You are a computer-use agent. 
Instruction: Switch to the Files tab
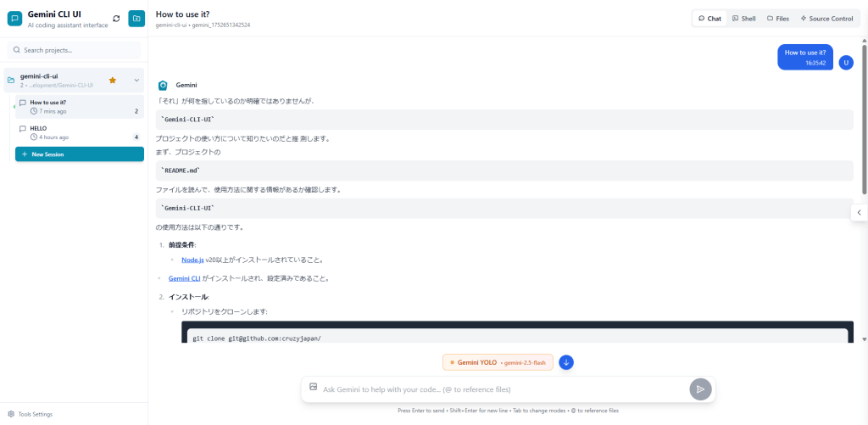tap(778, 19)
